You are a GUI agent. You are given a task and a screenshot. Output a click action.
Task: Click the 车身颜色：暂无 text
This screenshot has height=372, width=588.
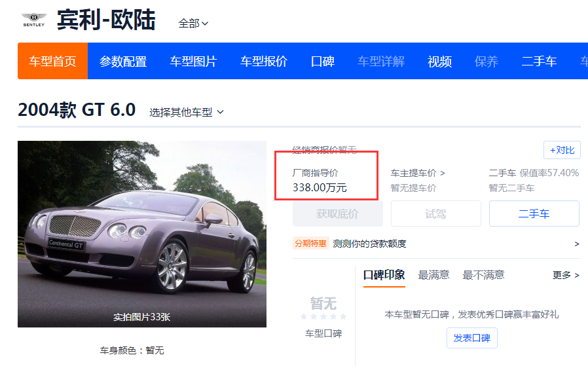point(132,350)
